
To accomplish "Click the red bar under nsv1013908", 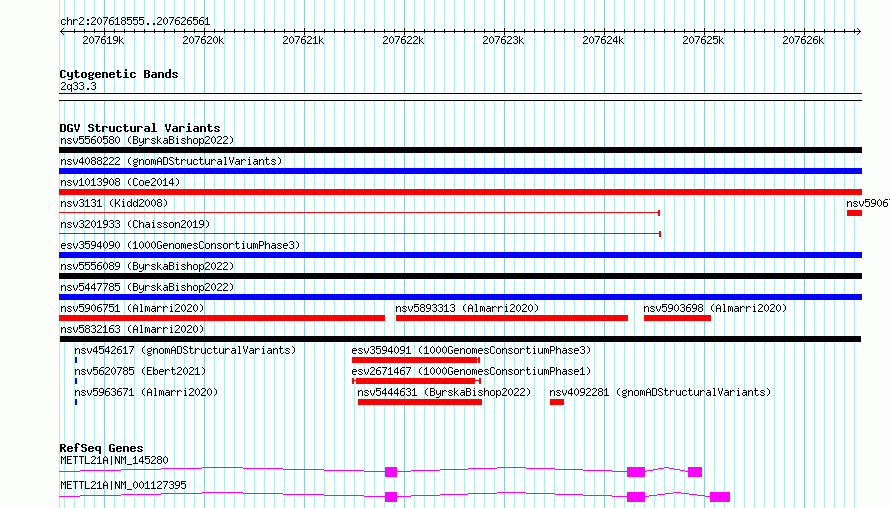I will (x=460, y=192).
